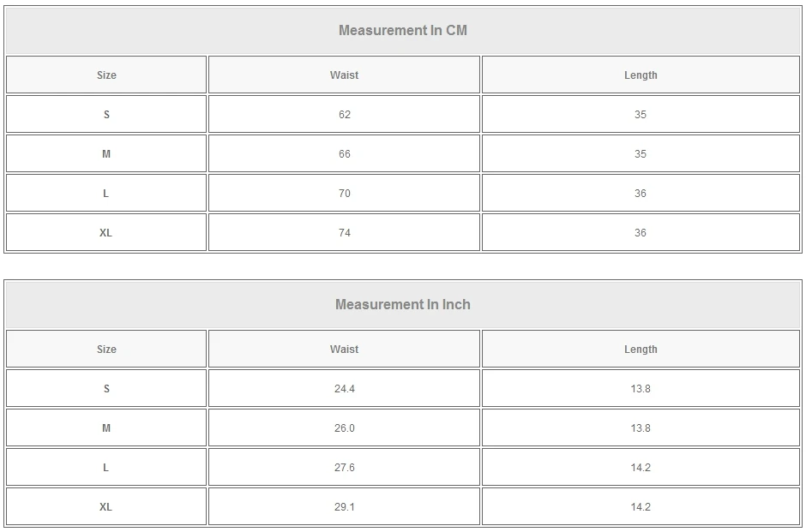Click the "Measurement In Inch" table title
This screenshot has width=806, height=532.
pos(402,305)
